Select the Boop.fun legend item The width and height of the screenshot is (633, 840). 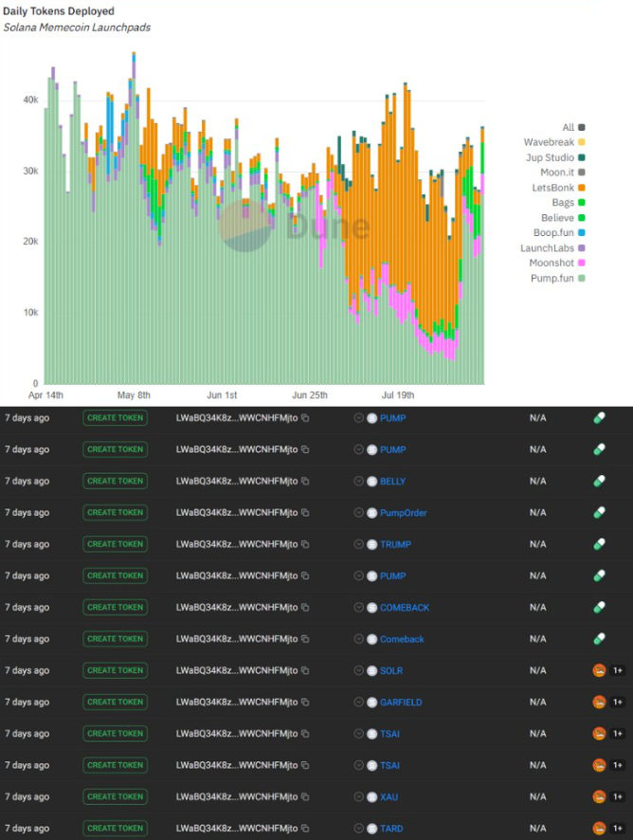556,232
